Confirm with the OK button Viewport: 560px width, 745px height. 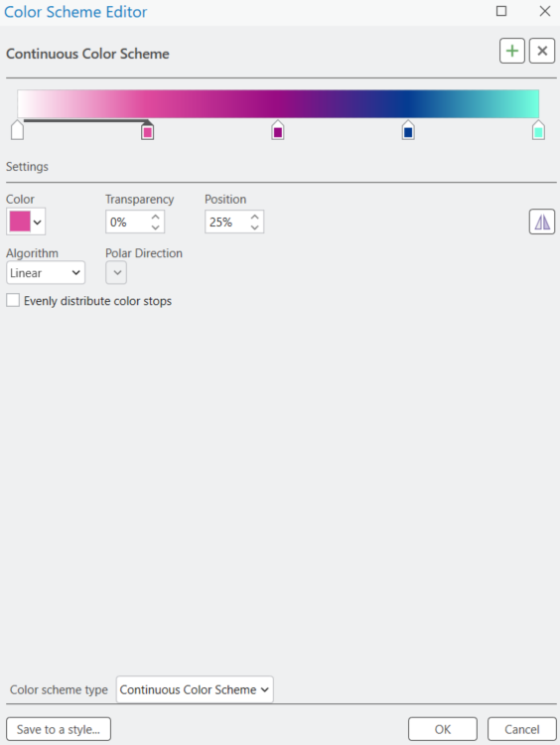pyautogui.click(x=443, y=729)
